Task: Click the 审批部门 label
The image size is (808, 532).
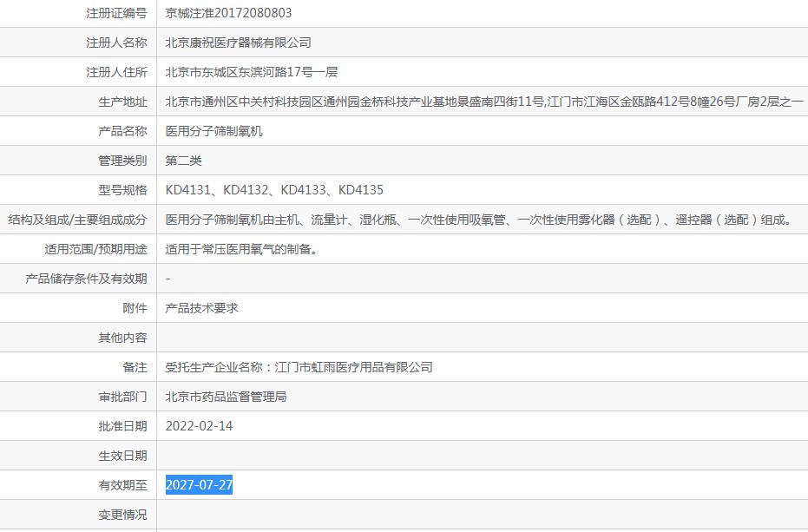Action: click(122, 397)
